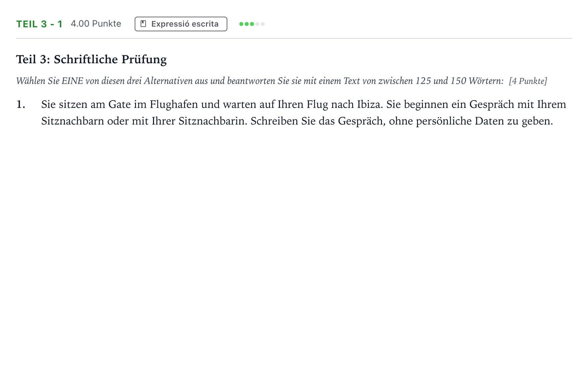Click the phrase persönliche Daten in the question
This screenshot has height=375, width=588.
460,121
